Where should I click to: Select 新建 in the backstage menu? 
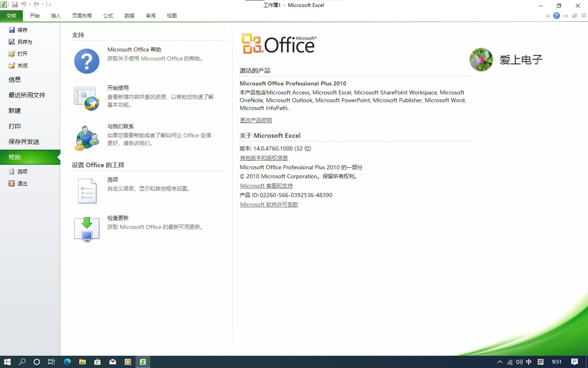tap(30, 111)
